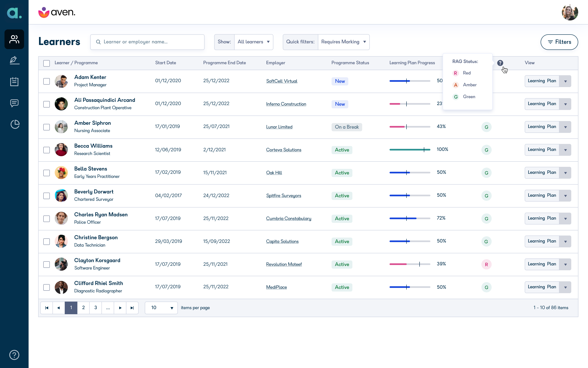Select Adam Kenter's row checkbox
This screenshot has height=368, width=588.
click(46, 81)
